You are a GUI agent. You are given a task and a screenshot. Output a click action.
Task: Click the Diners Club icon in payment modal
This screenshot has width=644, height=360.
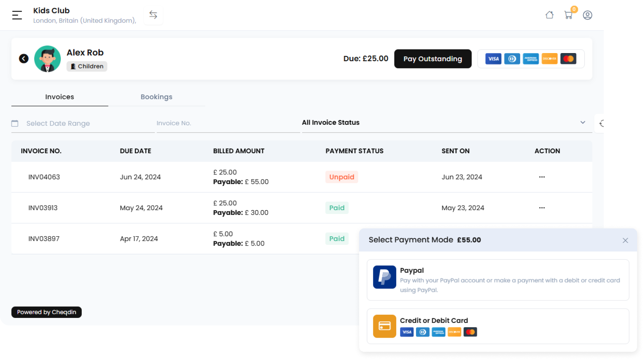(x=422, y=332)
